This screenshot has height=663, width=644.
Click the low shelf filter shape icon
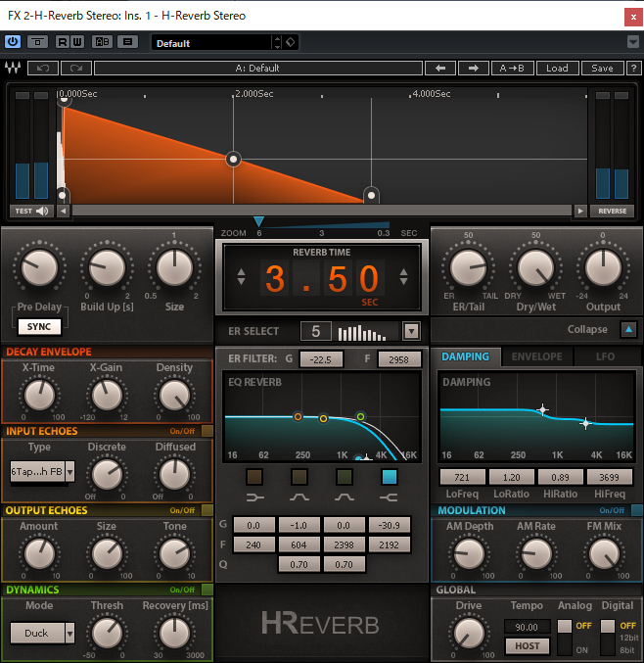[x=254, y=497]
